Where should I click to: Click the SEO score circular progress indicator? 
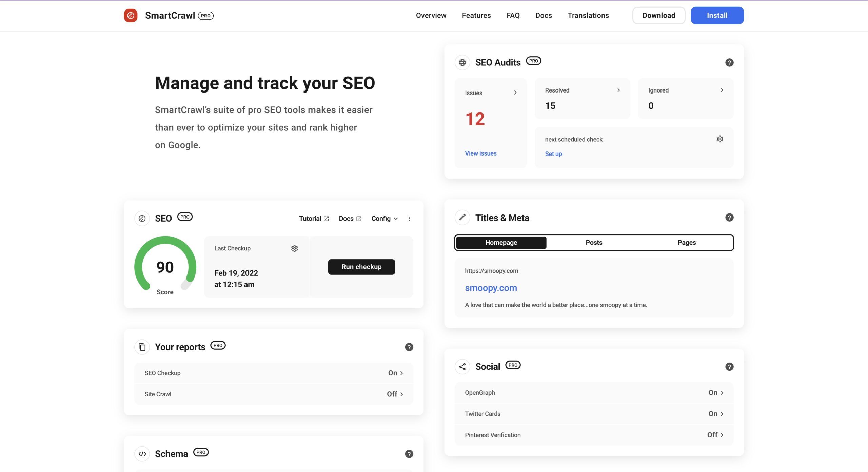point(165,266)
